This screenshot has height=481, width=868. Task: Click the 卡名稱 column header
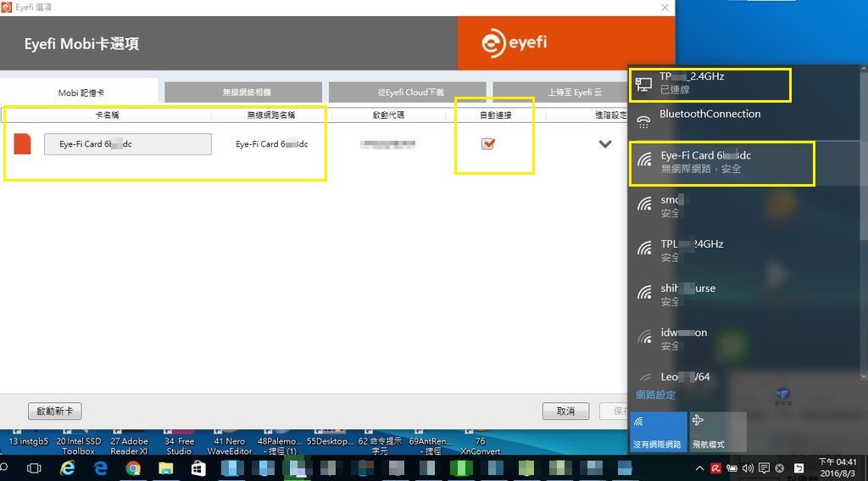[x=108, y=115]
